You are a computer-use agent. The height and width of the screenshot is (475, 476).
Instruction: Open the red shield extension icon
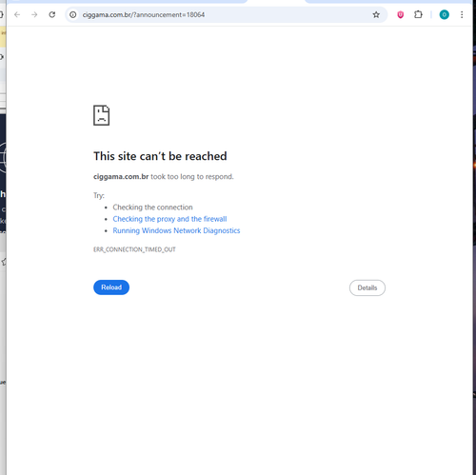click(x=401, y=14)
